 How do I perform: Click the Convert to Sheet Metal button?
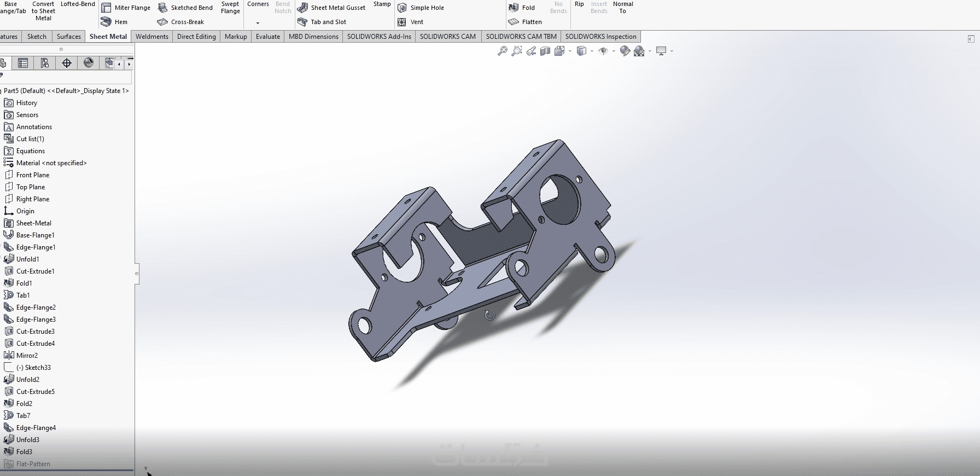pos(43,11)
